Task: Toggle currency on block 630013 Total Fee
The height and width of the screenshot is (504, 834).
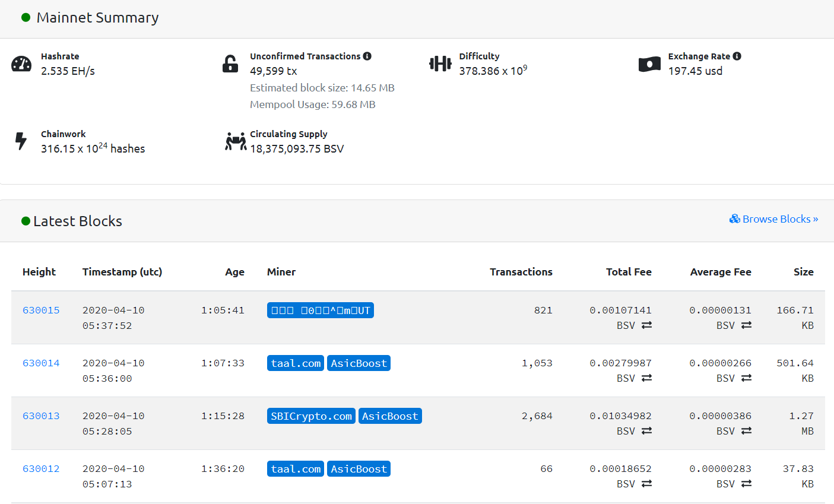Action: 647,431
